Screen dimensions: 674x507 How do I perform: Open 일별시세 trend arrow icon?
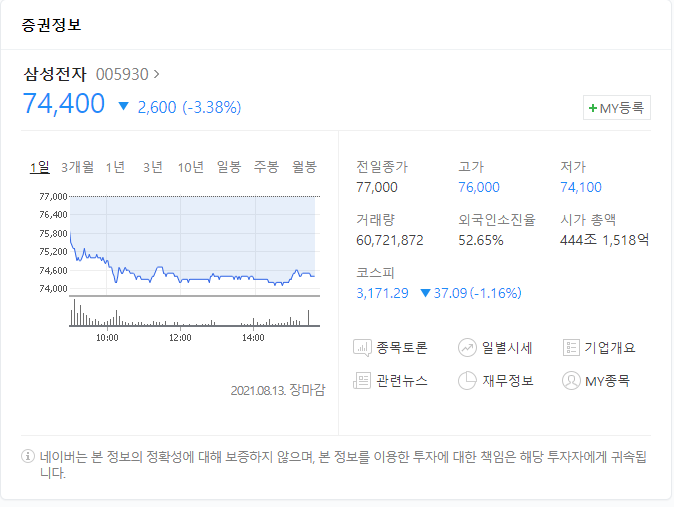467,348
